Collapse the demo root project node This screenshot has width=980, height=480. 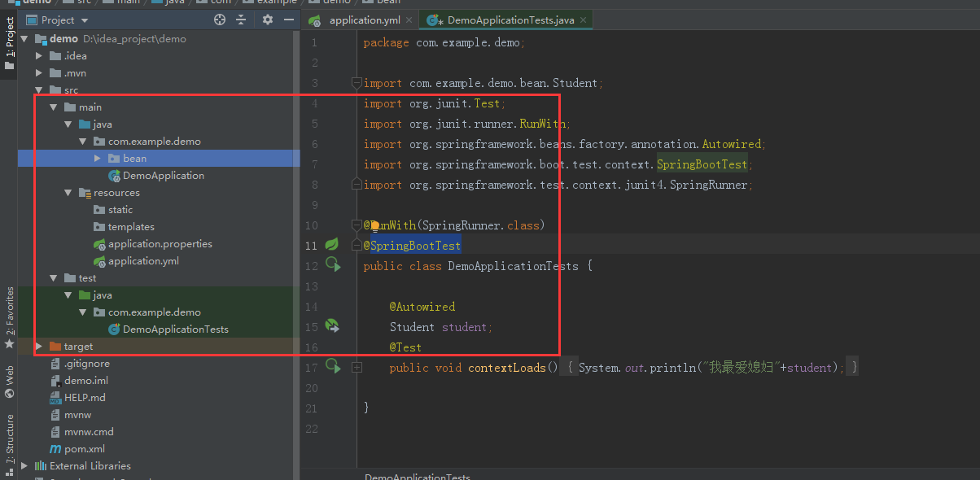(24, 38)
